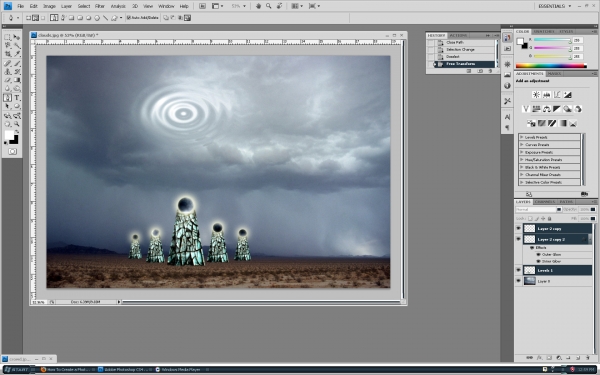The width and height of the screenshot is (600, 375).
Task: Toggle Outer Glow effect visibility
Action: tap(539, 254)
